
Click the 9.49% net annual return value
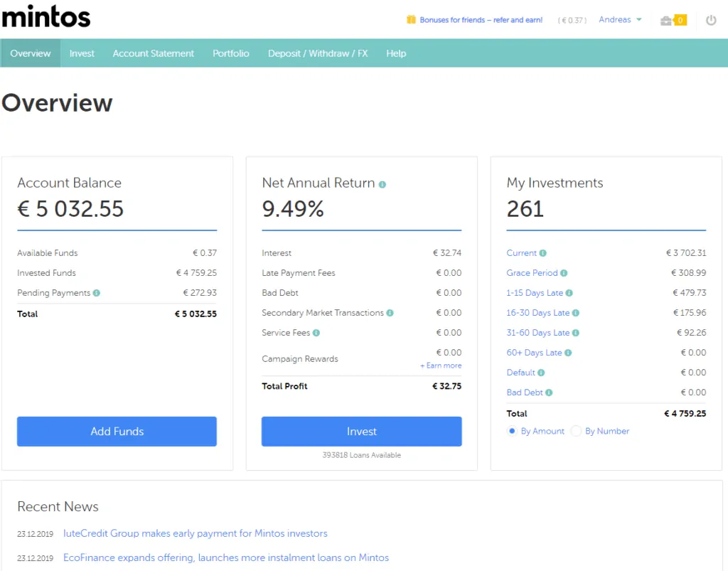click(x=293, y=209)
